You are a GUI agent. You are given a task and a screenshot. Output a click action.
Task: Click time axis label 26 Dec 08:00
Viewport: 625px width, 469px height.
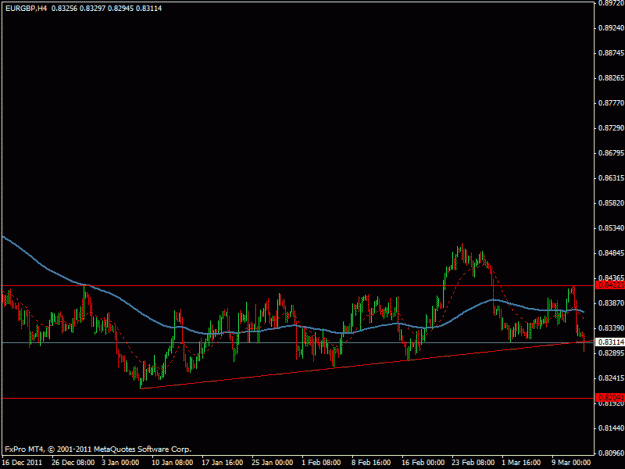pos(73,463)
